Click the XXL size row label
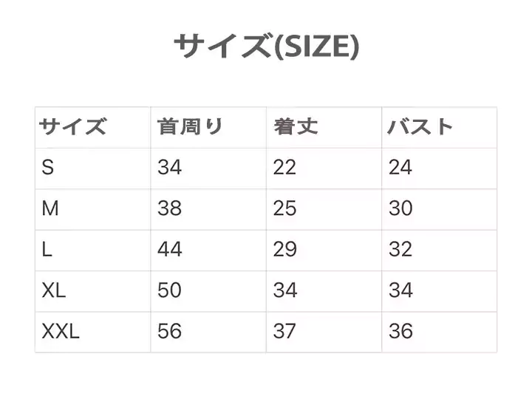Image resolution: width=532 pixels, height=402 pixels. 61,331
